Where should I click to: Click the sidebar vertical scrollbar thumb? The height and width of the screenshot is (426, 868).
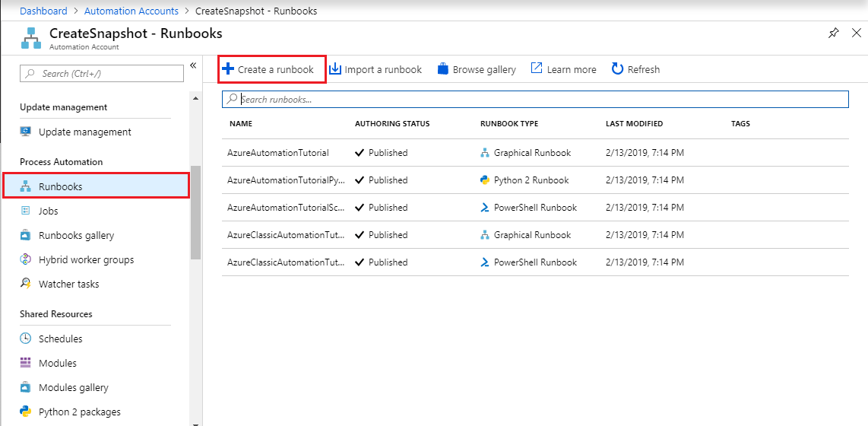click(195, 213)
